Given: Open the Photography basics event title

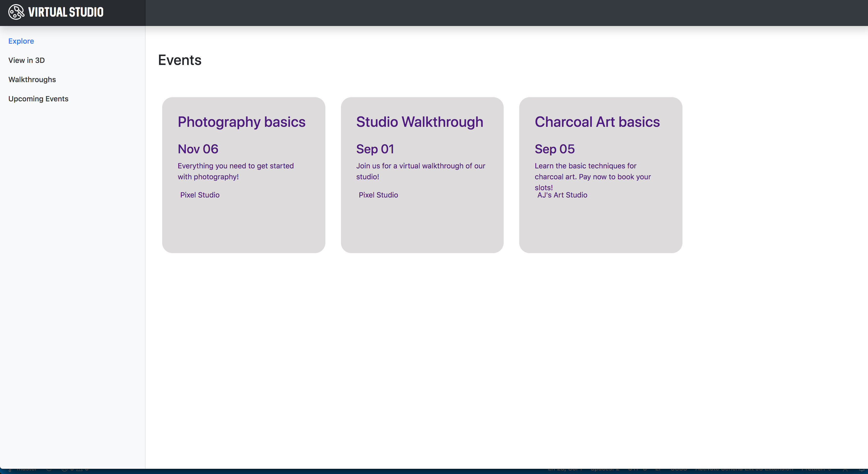Looking at the screenshot, I should tap(241, 122).
